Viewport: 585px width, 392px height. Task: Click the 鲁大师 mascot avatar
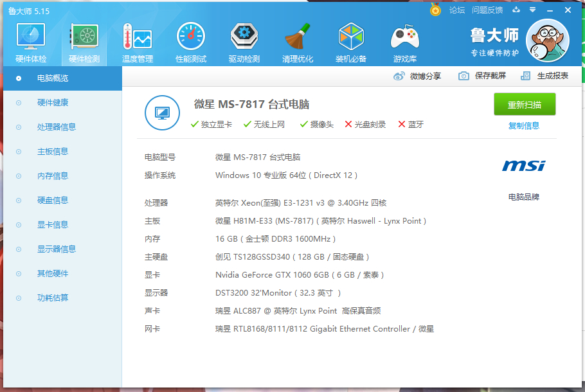547,40
